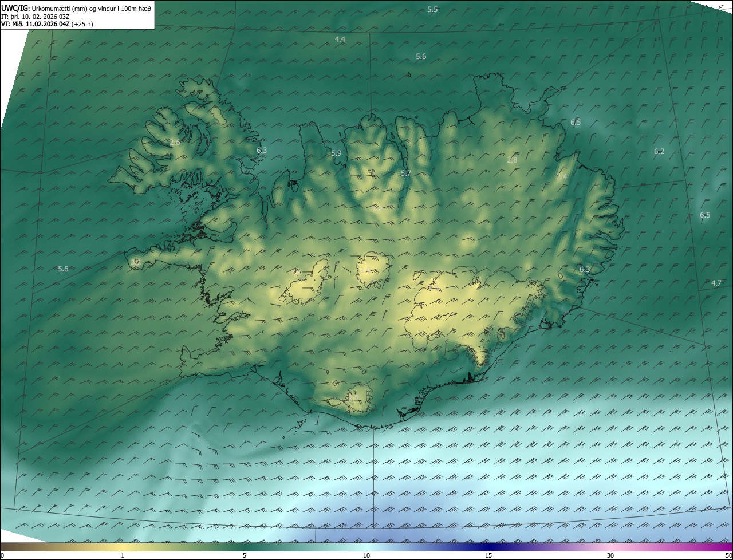
Task: Choose the 5.9 value label on the map
Action: (336, 153)
